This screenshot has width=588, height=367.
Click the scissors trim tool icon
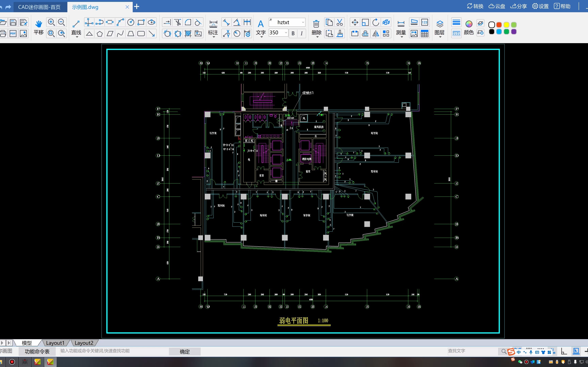coord(178,22)
